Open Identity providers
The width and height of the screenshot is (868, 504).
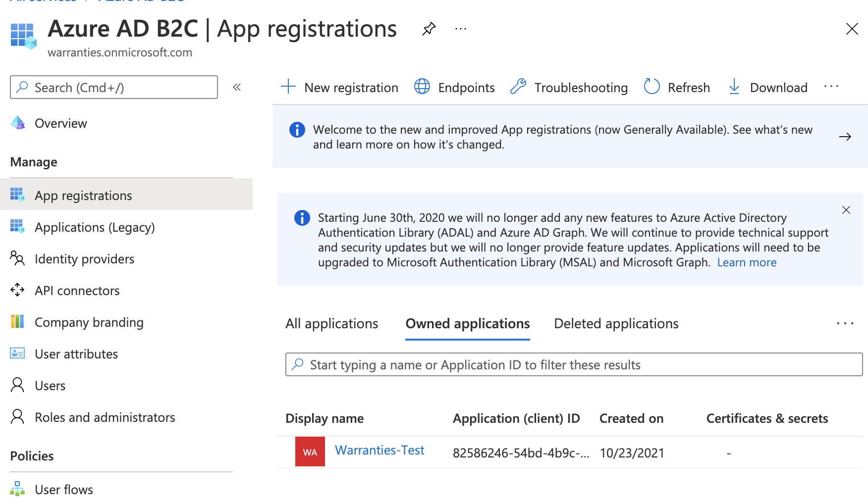(84, 259)
